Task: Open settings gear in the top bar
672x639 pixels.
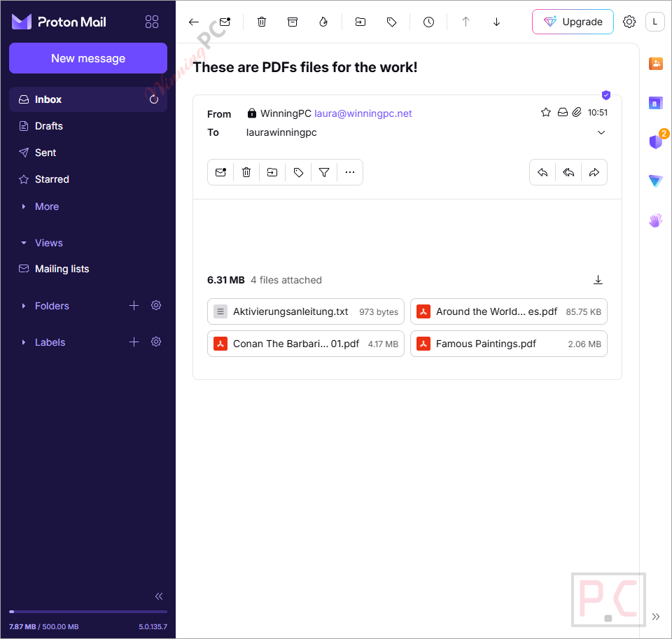Action: pyautogui.click(x=629, y=22)
